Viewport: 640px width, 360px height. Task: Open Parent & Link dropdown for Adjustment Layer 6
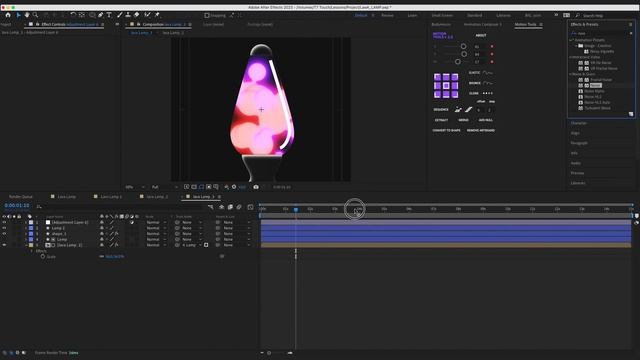click(236, 222)
